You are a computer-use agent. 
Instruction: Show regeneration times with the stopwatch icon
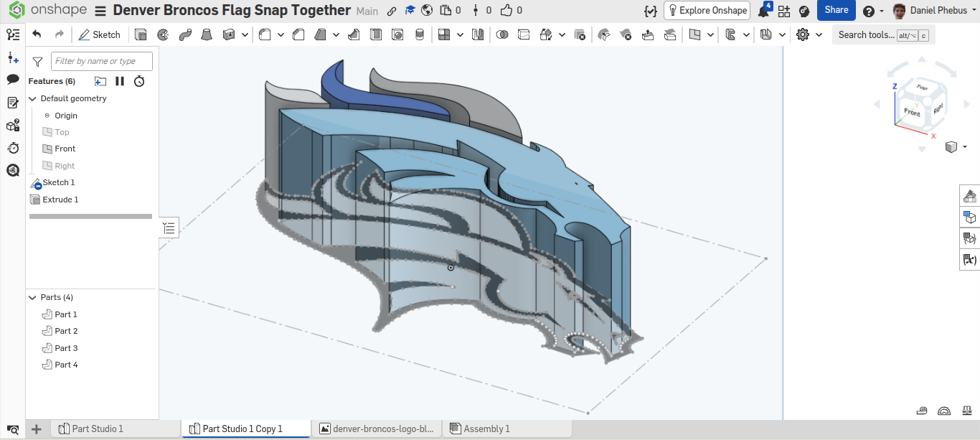[x=140, y=81]
